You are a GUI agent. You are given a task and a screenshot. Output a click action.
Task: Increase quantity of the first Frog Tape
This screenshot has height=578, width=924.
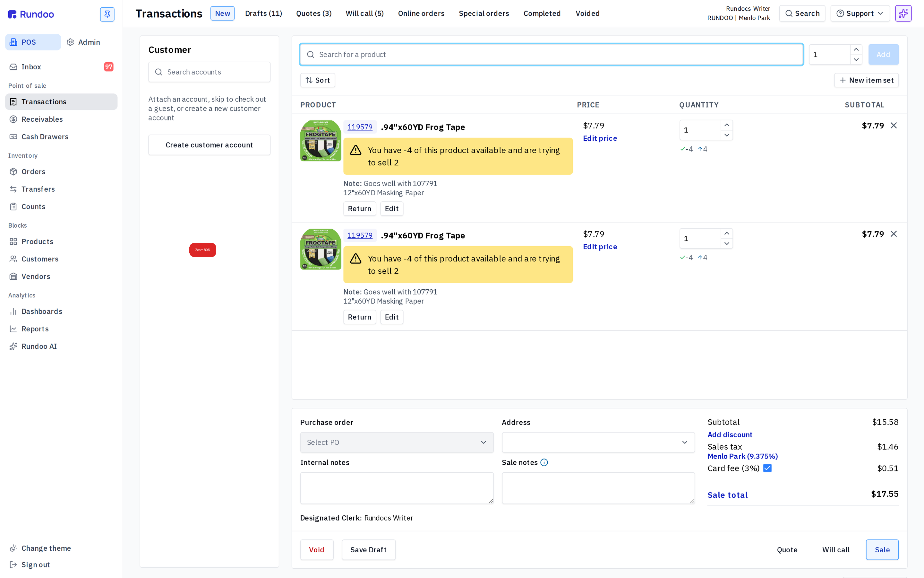pos(727,125)
